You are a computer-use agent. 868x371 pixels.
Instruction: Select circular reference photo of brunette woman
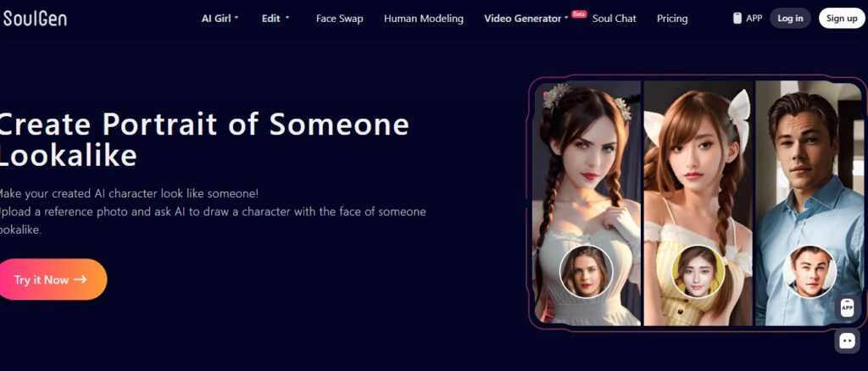[586, 272]
